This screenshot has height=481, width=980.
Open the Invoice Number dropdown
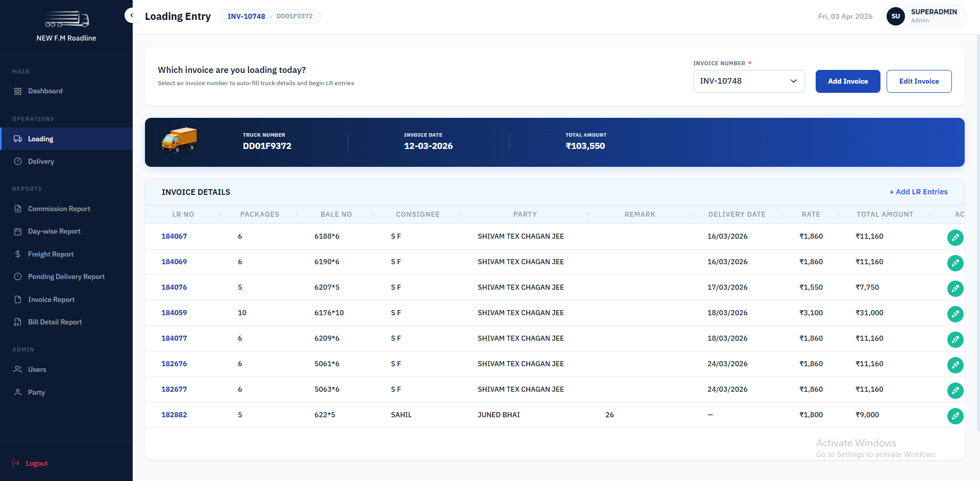(748, 81)
